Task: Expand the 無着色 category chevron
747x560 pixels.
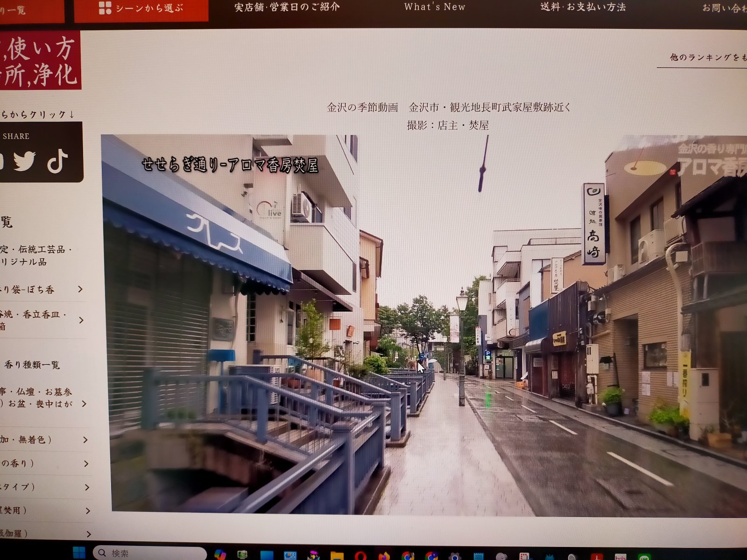Action: [x=85, y=440]
